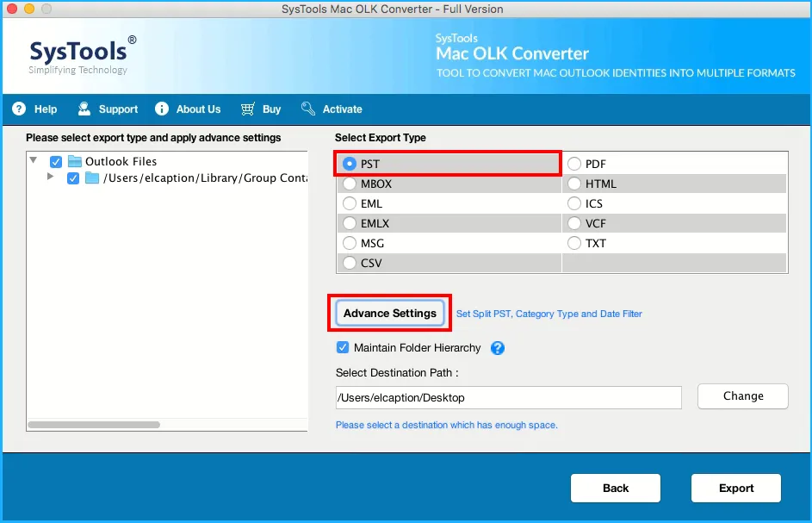Image resolution: width=812 pixels, height=523 pixels.
Task: Click the /Users/elcaption folder icon
Action: (x=92, y=177)
